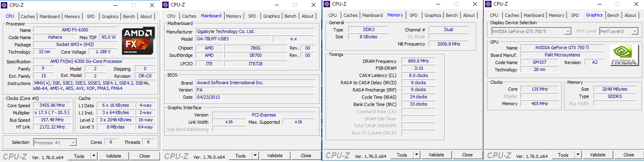Screen dimensions: 644x162
Task: Open Tools dropdown arrow in Graphics window
Action: point(578,155)
